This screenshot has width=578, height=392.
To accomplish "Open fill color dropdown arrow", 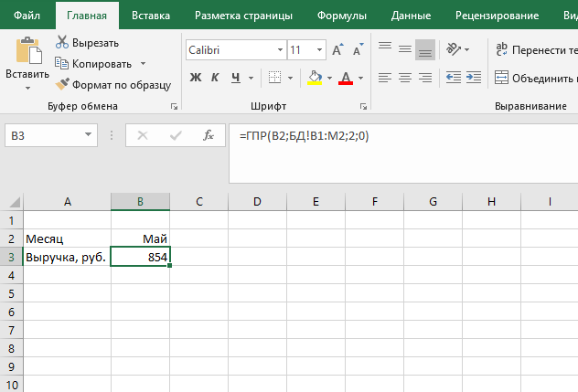I will [329, 78].
